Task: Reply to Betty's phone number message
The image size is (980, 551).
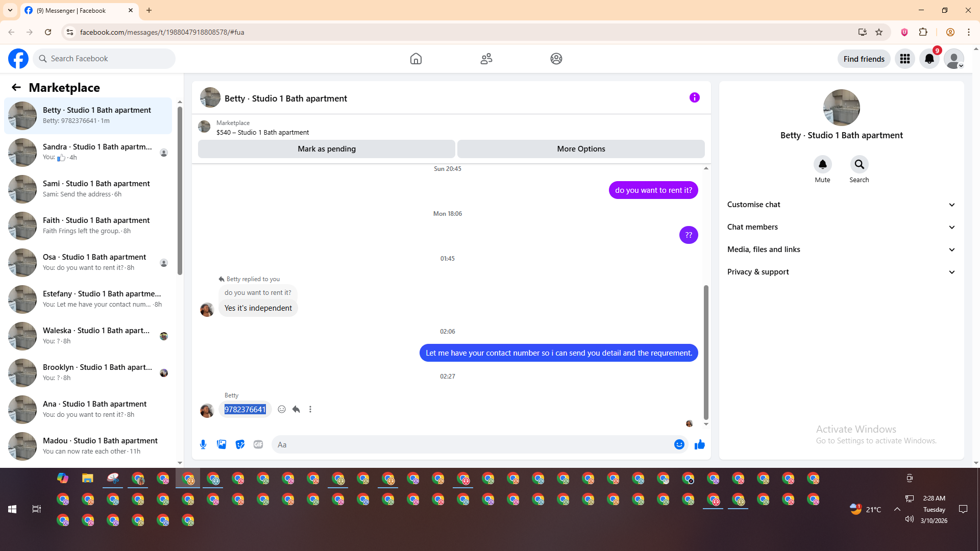Action: click(x=296, y=409)
